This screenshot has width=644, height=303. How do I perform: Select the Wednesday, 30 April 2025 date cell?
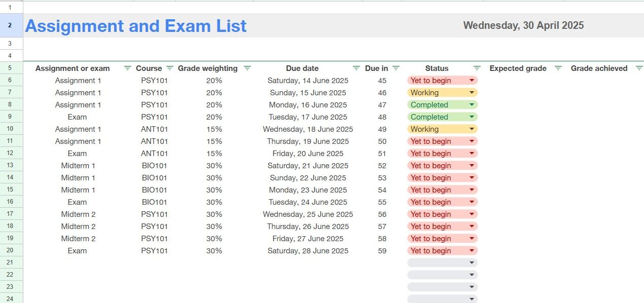pyautogui.click(x=523, y=25)
